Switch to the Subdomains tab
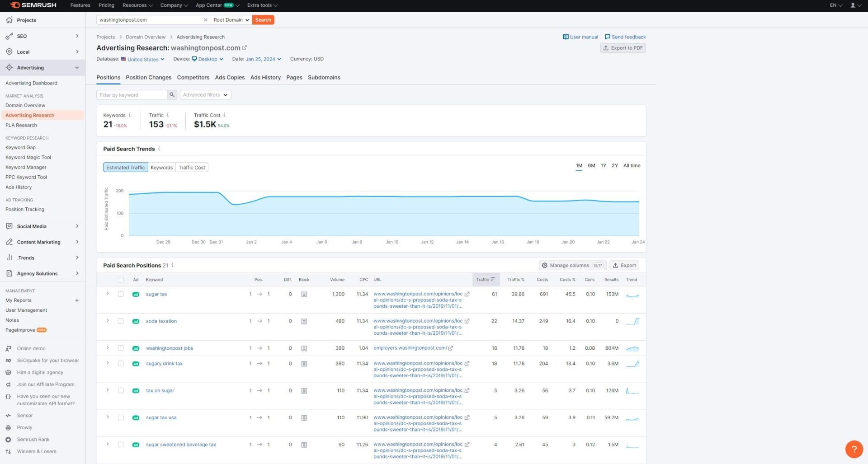 tap(324, 77)
